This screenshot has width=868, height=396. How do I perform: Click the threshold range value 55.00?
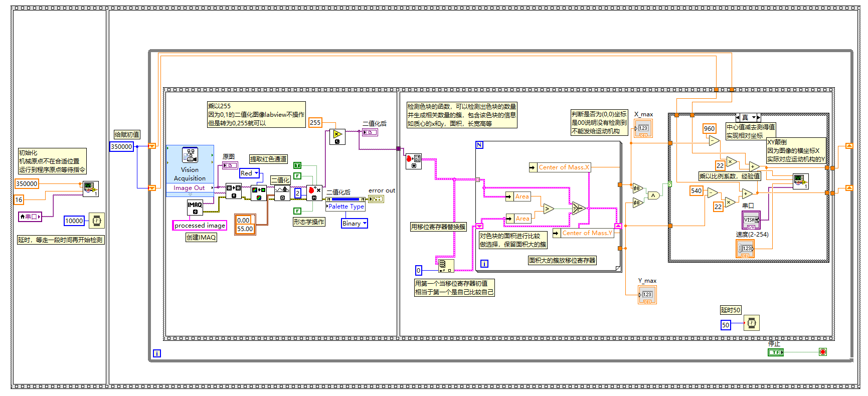click(245, 229)
